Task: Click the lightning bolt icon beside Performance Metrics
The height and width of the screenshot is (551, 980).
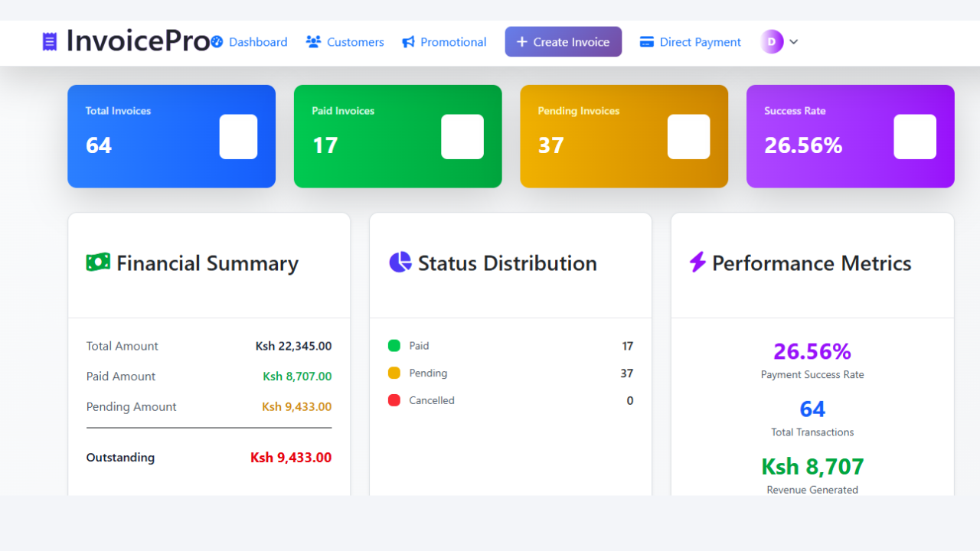Action: point(697,262)
